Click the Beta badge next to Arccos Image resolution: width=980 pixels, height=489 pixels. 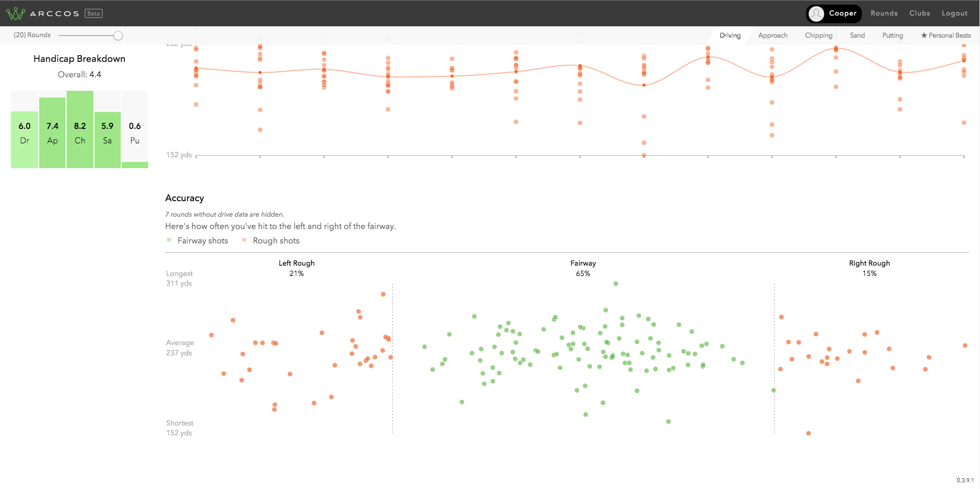pyautogui.click(x=93, y=13)
